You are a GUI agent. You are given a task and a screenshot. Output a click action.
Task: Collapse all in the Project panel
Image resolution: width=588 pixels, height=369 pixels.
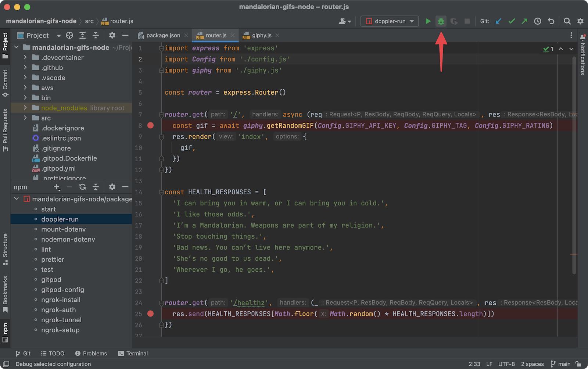[96, 35]
